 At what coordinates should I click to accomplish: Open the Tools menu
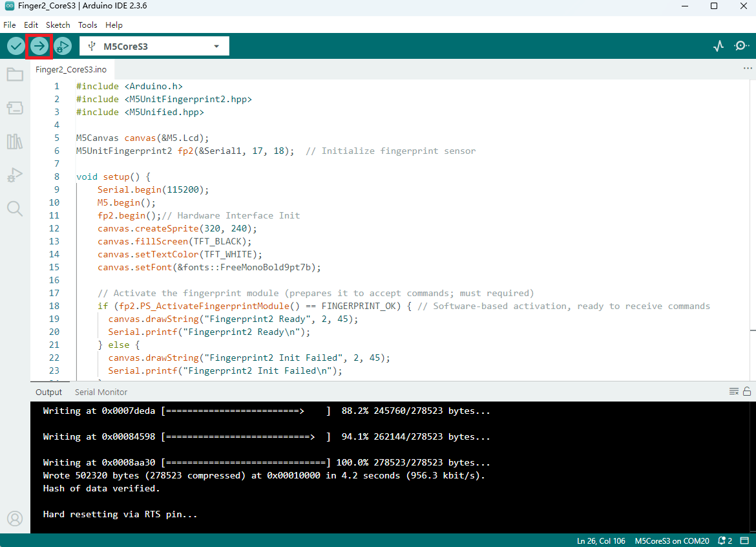pos(87,25)
